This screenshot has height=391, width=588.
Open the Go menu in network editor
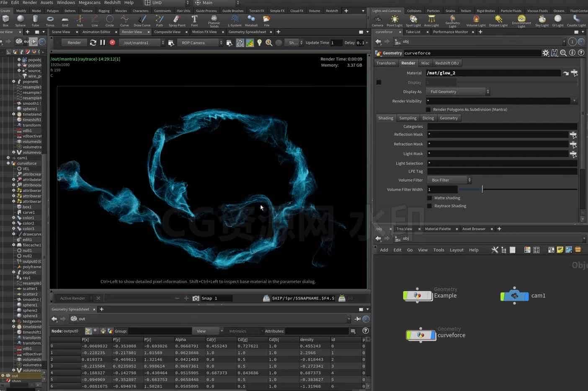410,250
